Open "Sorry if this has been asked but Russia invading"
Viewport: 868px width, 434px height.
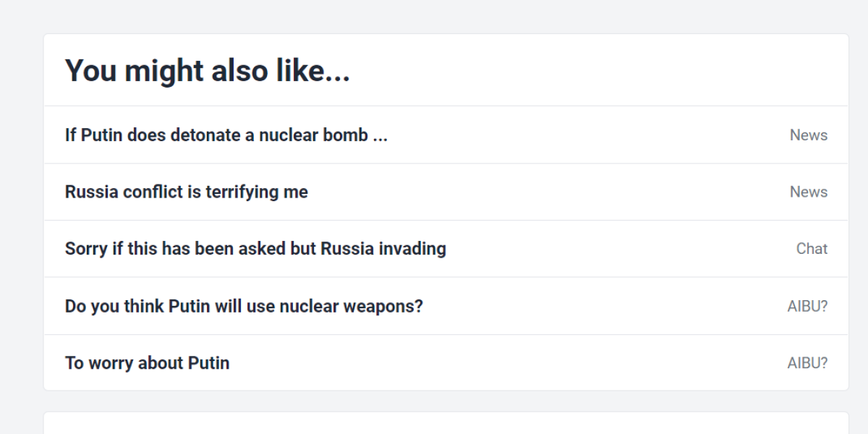pyautogui.click(x=255, y=248)
